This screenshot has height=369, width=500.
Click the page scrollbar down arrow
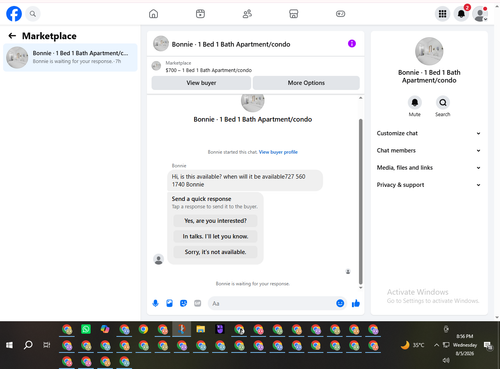coord(497,317)
